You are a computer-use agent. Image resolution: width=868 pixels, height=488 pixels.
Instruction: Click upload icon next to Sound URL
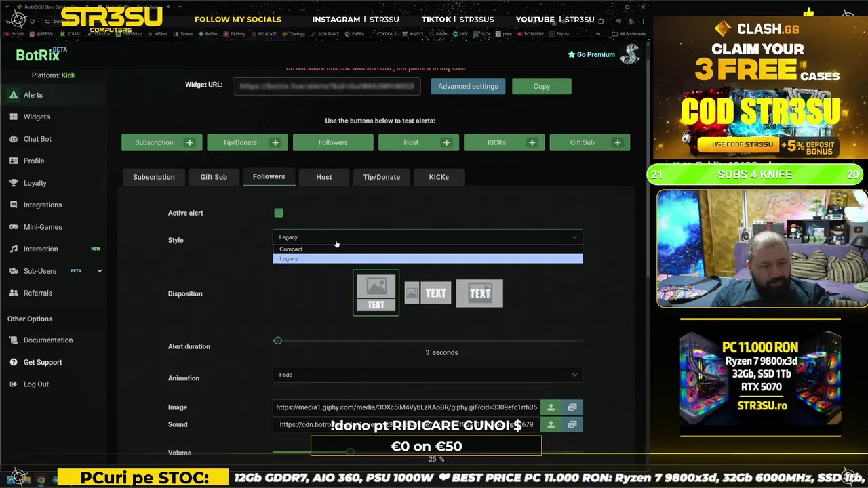551,424
